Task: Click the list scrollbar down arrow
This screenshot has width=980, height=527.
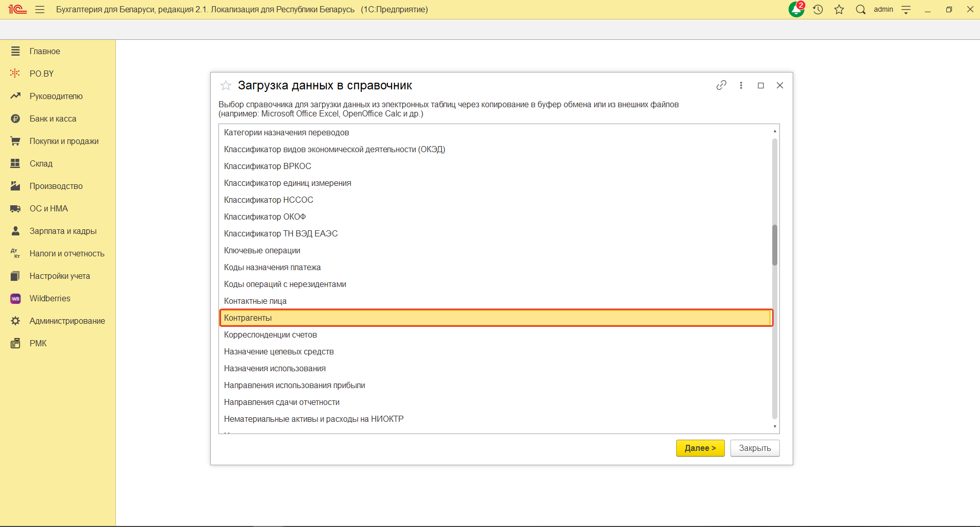Action: pyautogui.click(x=775, y=426)
